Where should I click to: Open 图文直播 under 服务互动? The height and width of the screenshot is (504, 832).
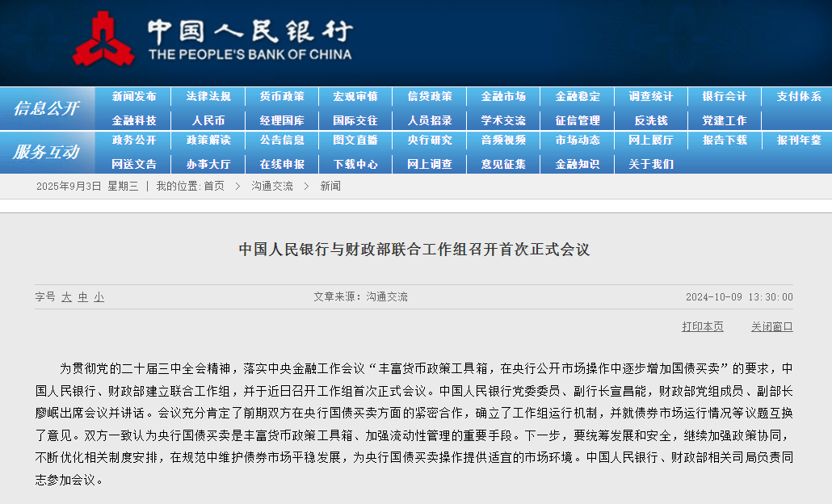[355, 140]
